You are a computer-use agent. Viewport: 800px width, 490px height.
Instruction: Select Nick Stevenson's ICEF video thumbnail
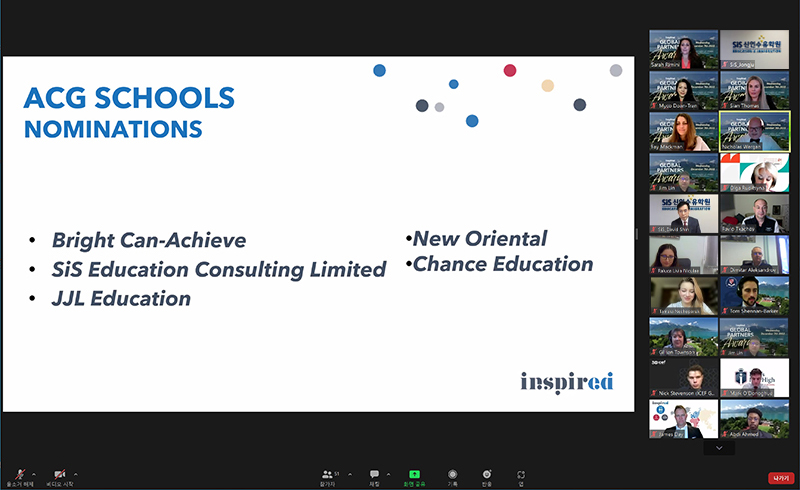(x=684, y=378)
